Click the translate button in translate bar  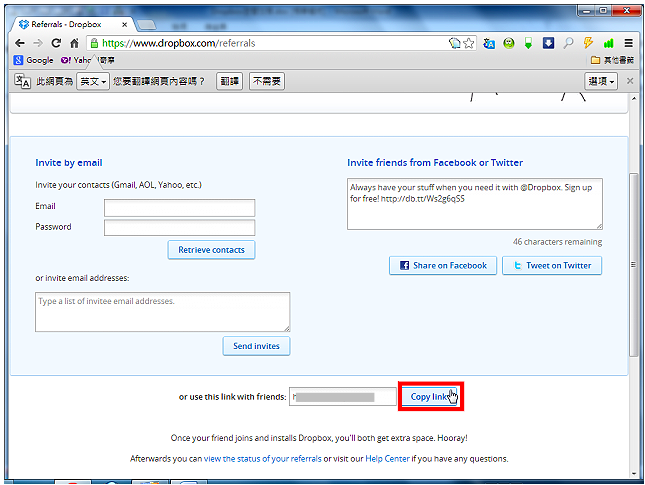[230, 81]
